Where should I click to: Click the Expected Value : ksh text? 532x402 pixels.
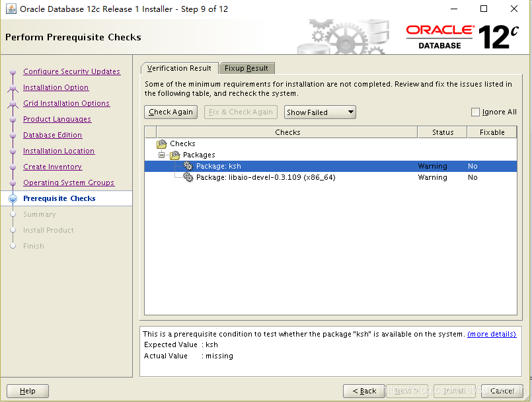[181, 344]
